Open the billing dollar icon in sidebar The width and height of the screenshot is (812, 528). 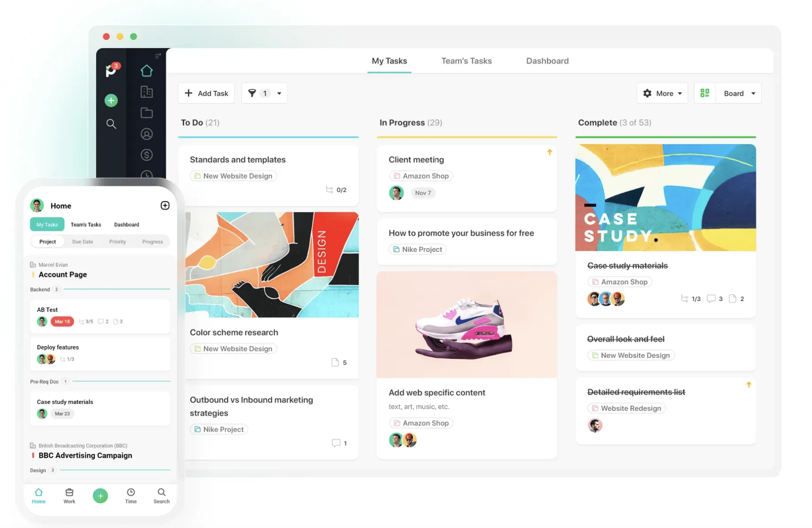click(x=147, y=155)
